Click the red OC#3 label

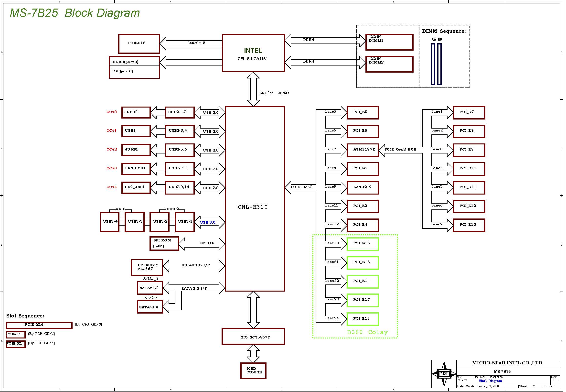tap(112, 168)
